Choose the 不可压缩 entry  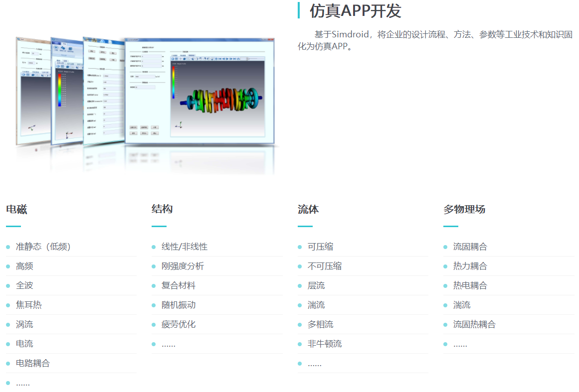pyautogui.click(x=325, y=266)
